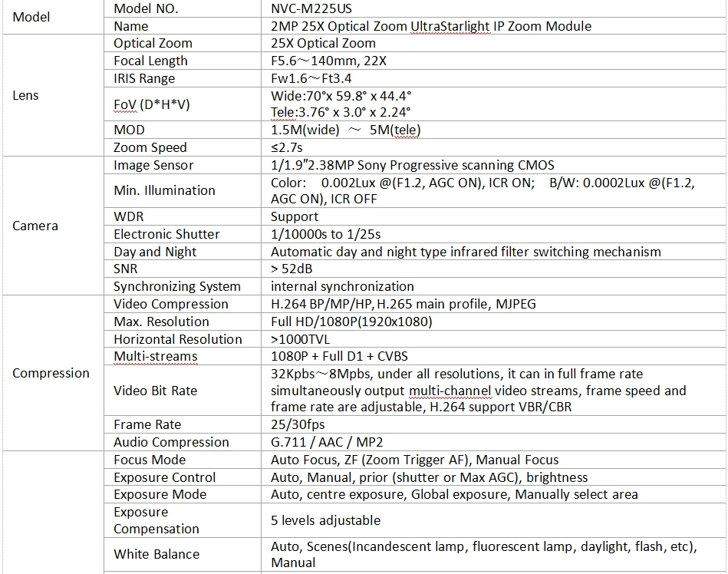Select the 'FoV (D*H*V)' label

click(x=152, y=104)
